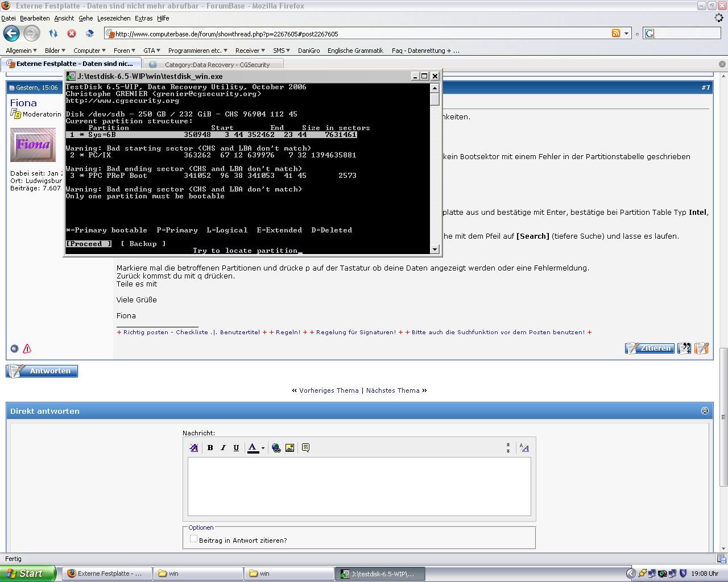728x582 pixels.
Task: Open the Datei menu
Action: pos(9,18)
